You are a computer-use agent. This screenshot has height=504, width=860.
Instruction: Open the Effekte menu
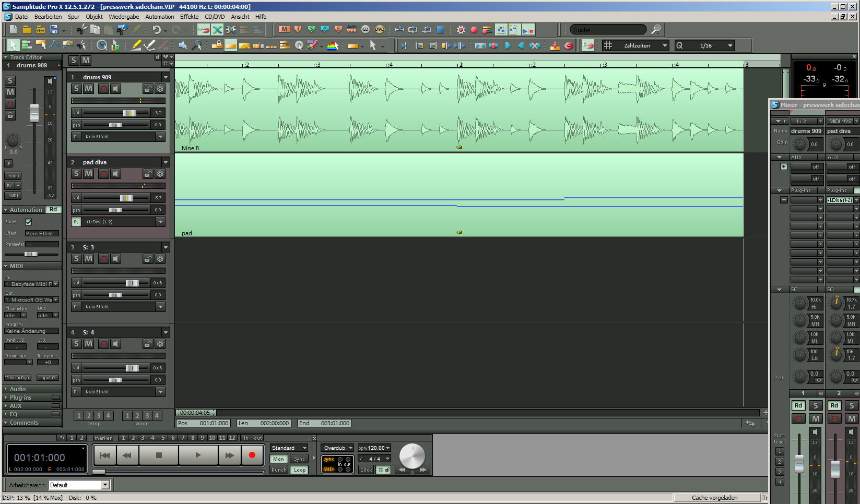(190, 17)
